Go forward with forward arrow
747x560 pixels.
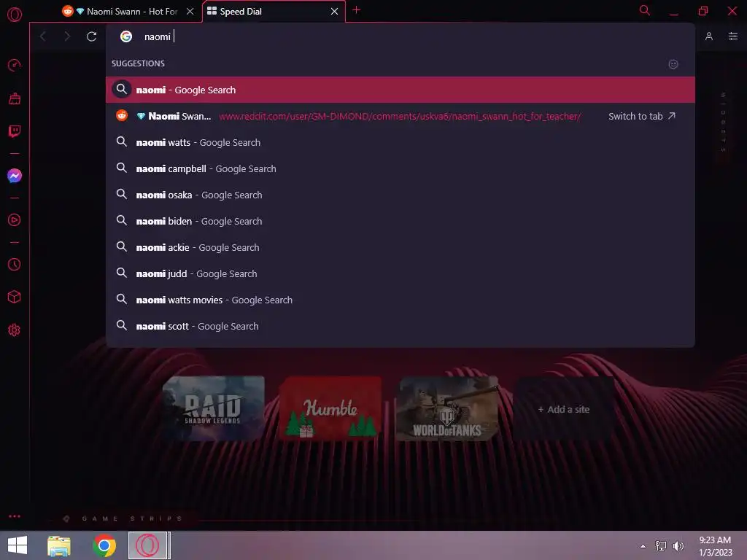[67, 36]
